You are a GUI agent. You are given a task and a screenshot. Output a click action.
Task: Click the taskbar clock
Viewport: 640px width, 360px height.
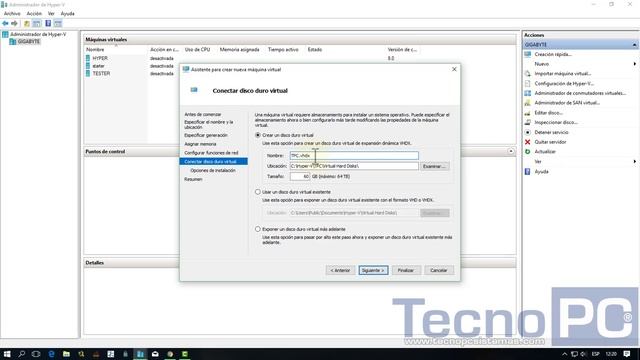point(611,354)
